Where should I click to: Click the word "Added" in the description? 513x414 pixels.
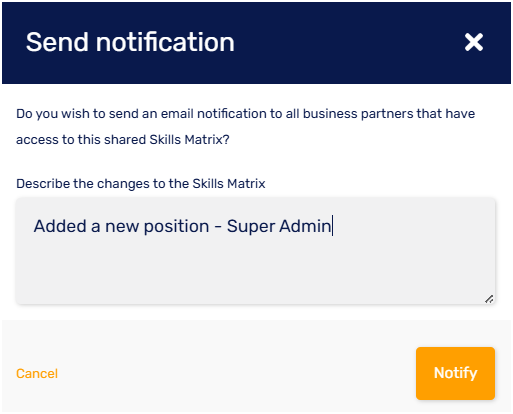[x=60, y=226]
